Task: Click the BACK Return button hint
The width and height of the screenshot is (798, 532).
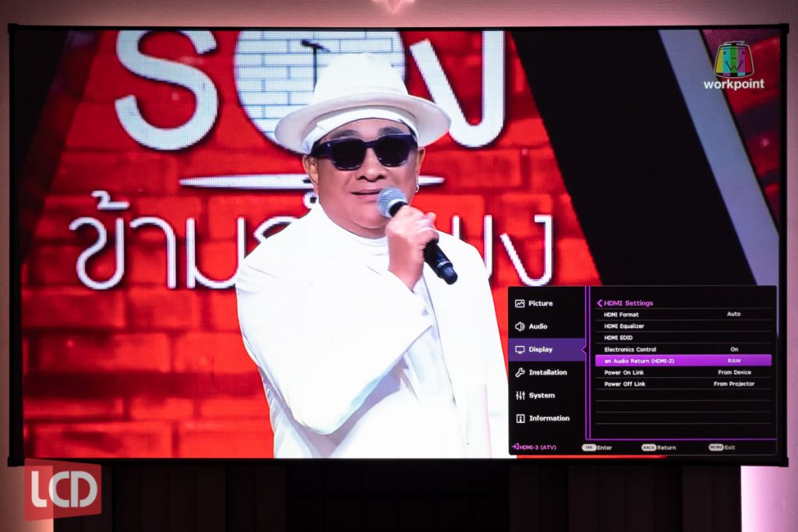Action: (659, 448)
